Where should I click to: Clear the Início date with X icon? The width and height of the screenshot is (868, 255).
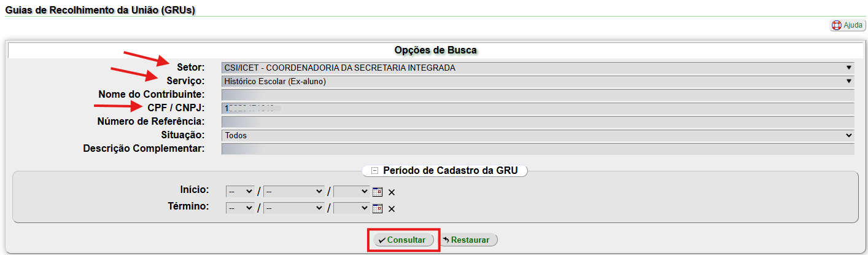[392, 192]
